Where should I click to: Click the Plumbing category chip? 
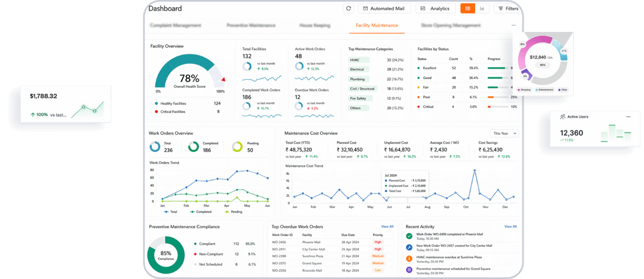[359, 79]
